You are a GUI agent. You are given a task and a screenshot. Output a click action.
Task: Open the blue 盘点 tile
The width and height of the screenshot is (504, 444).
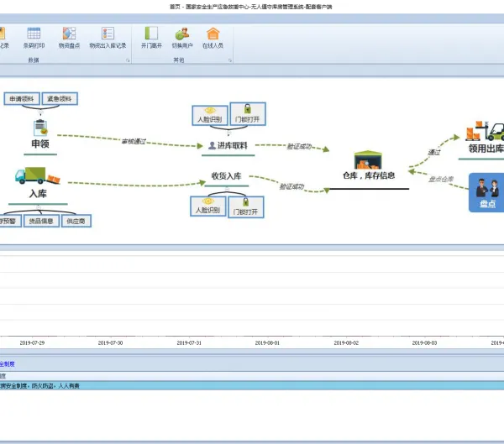click(x=486, y=192)
